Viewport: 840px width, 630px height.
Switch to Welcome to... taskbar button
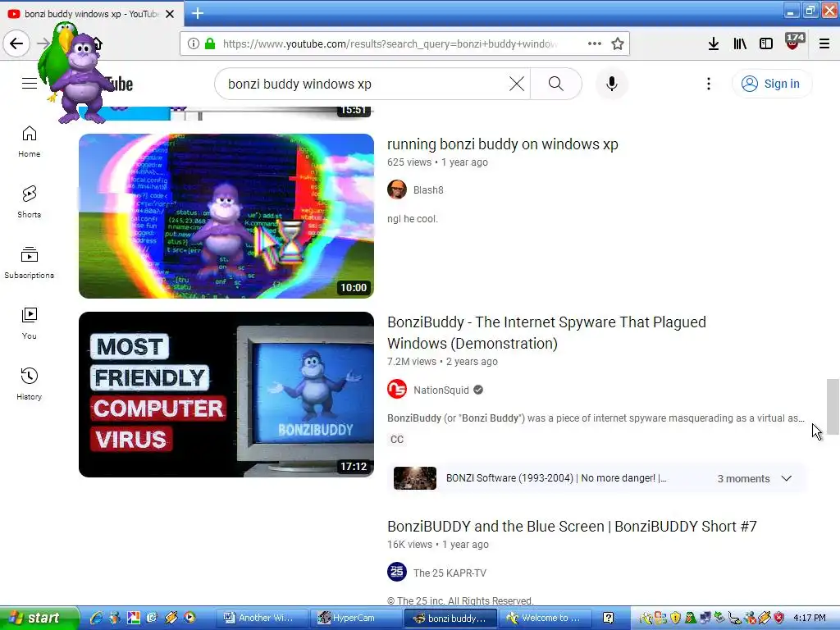pos(546,619)
